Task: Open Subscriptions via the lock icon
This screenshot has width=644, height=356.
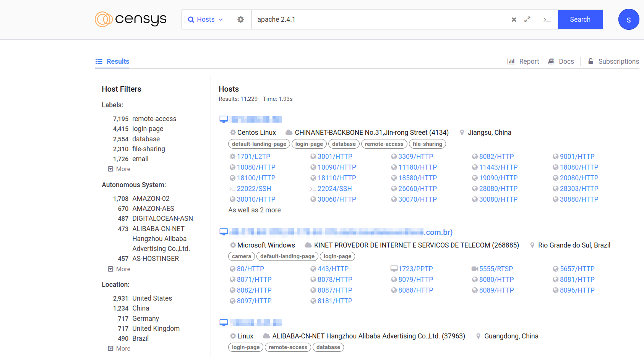Action: (x=590, y=61)
